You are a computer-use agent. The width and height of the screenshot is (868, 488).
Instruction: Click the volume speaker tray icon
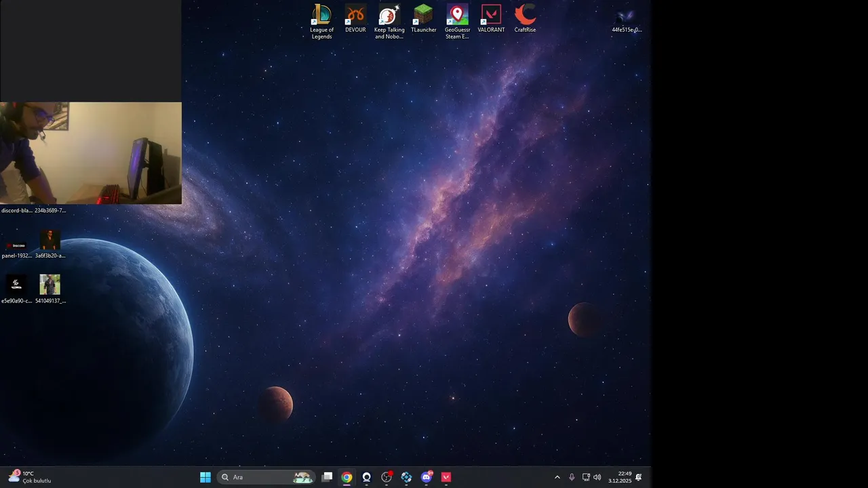click(x=597, y=477)
